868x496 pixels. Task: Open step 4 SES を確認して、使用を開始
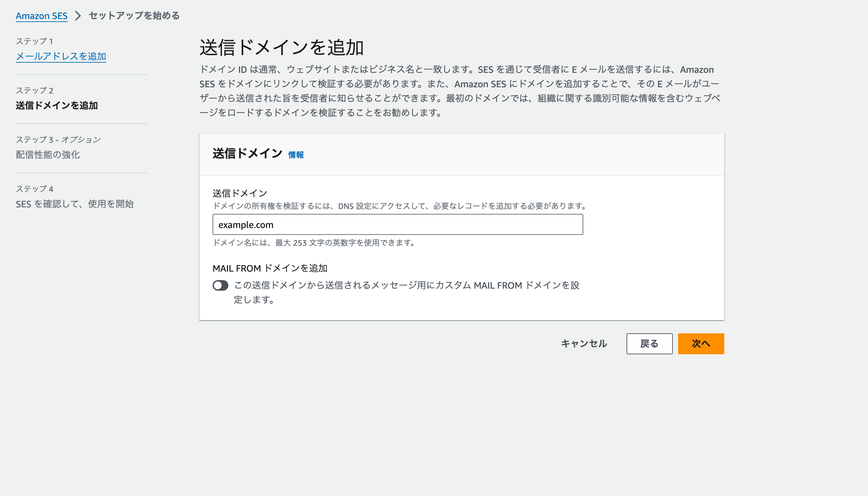74,204
